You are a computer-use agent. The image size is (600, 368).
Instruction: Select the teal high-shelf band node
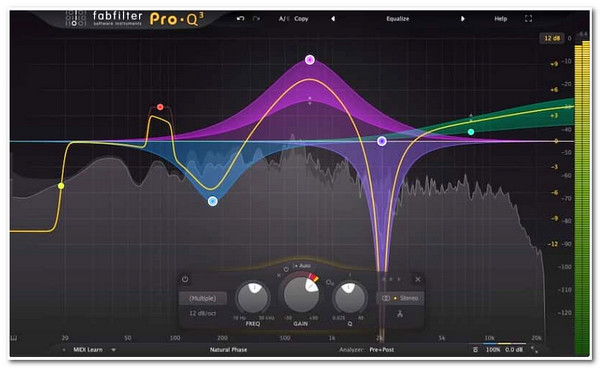(471, 132)
